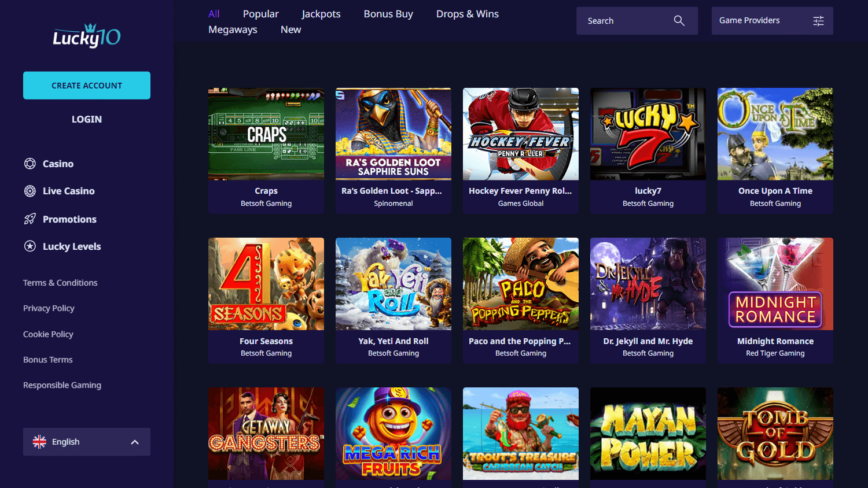
Task: Click the Game Providers filter sliders icon
Action: point(818,21)
